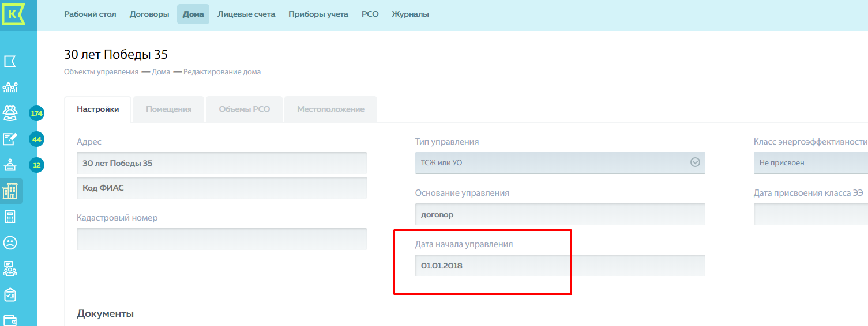The height and width of the screenshot is (326, 868).
Task: Open the flag icon in sidebar
Action: 10,61
